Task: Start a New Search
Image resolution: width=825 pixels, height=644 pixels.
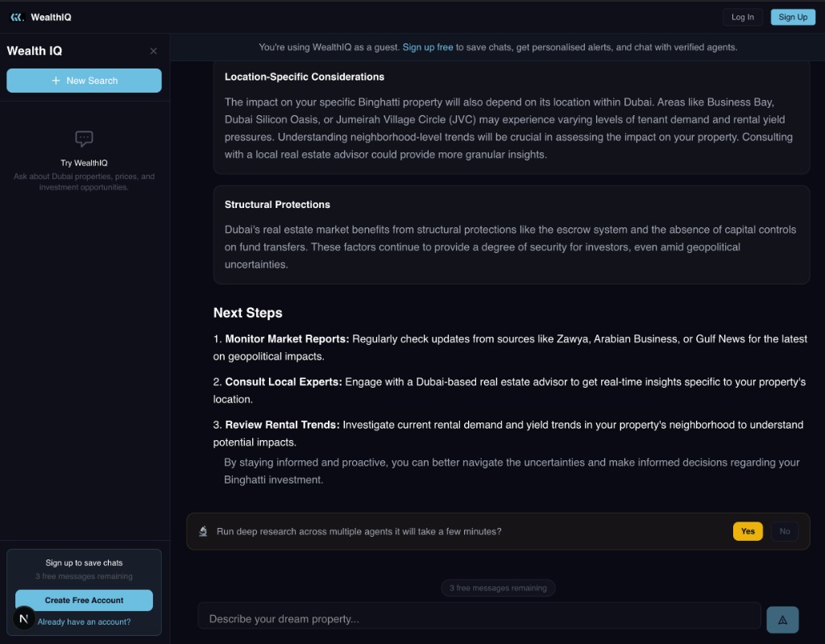Action: 84,81
